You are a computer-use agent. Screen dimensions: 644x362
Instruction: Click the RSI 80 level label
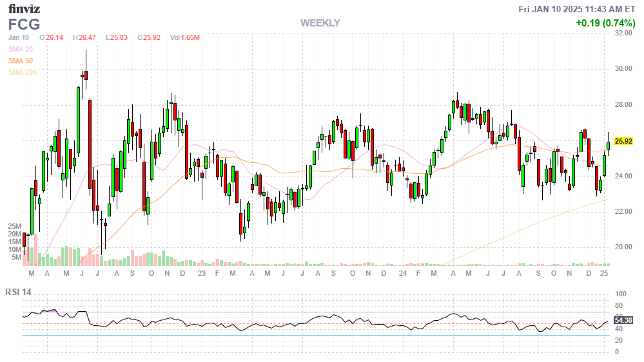618,305
